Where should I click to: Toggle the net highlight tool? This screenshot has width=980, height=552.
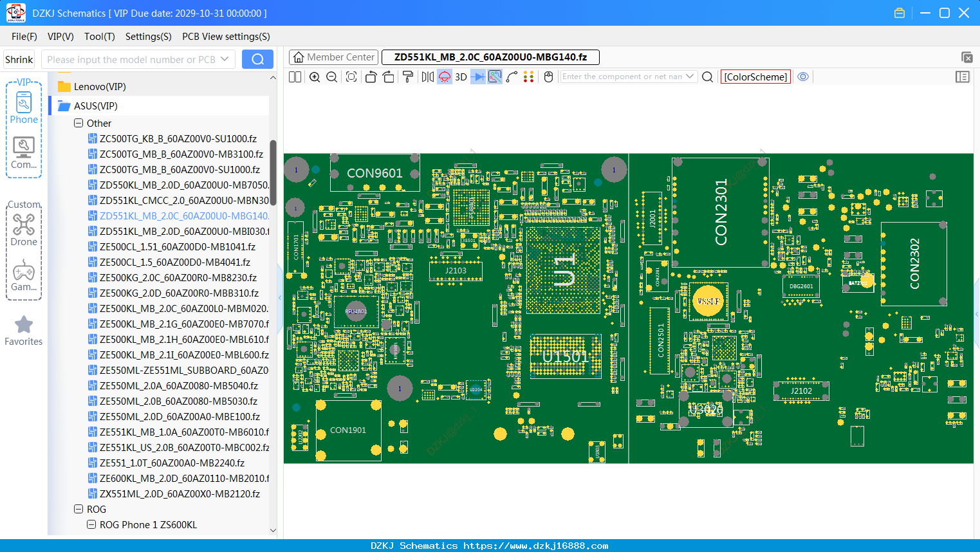[495, 77]
